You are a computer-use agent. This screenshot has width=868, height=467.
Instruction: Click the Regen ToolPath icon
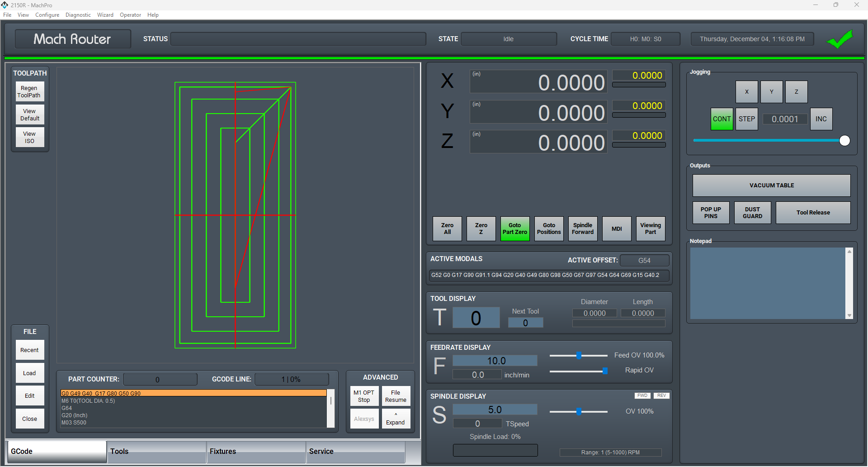coord(29,91)
